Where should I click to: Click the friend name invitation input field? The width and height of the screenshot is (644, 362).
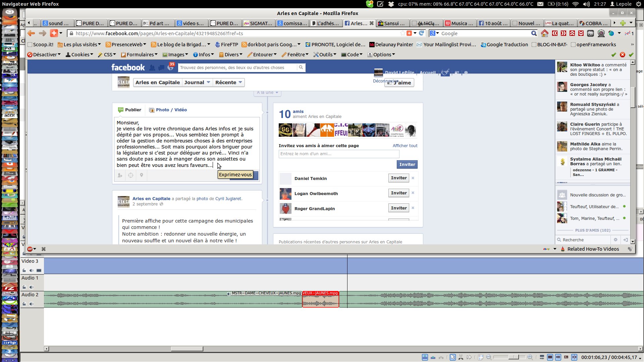coord(339,154)
